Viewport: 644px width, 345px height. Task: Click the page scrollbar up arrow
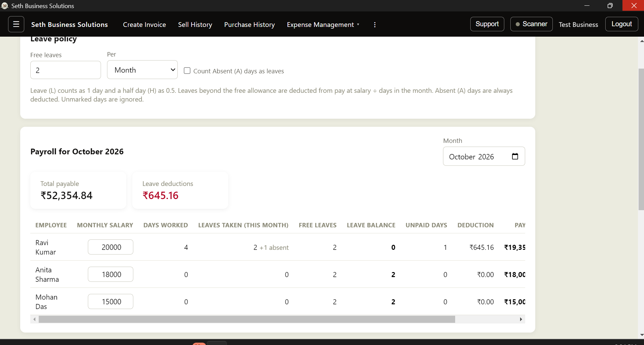click(641, 41)
